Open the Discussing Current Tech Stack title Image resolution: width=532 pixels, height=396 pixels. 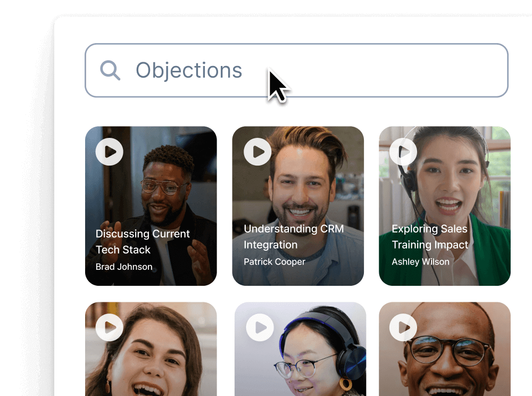[x=142, y=242]
